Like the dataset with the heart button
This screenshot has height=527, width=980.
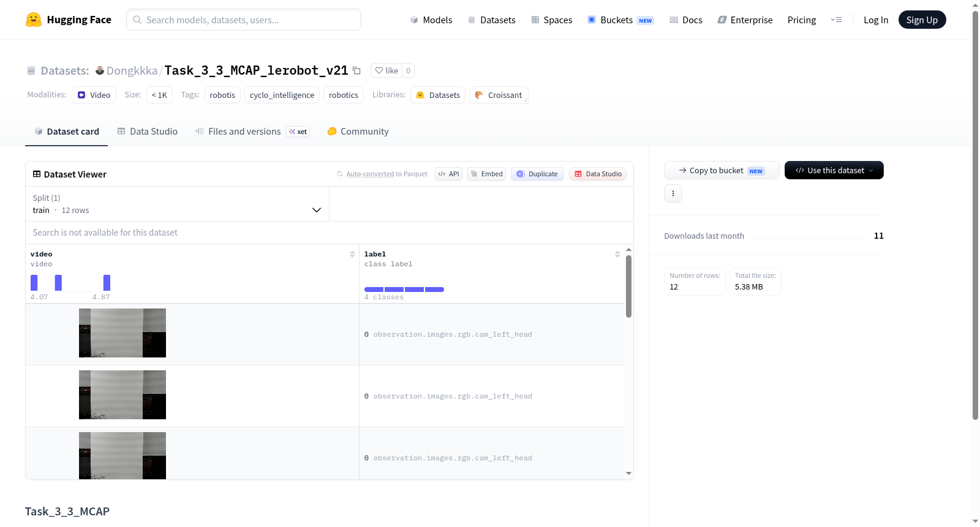(x=386, y=70)
